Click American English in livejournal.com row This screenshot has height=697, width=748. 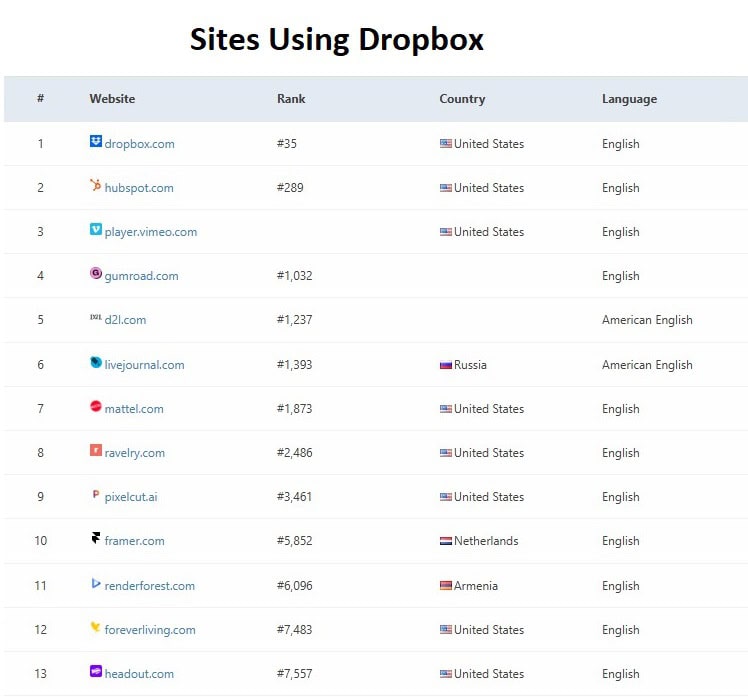[x=647, y=365]
